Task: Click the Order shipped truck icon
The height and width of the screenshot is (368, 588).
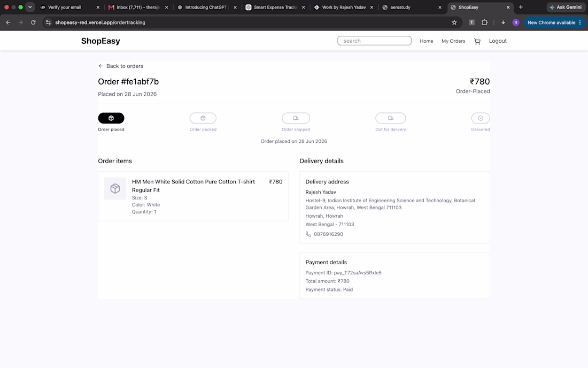Action: [296, 118]
